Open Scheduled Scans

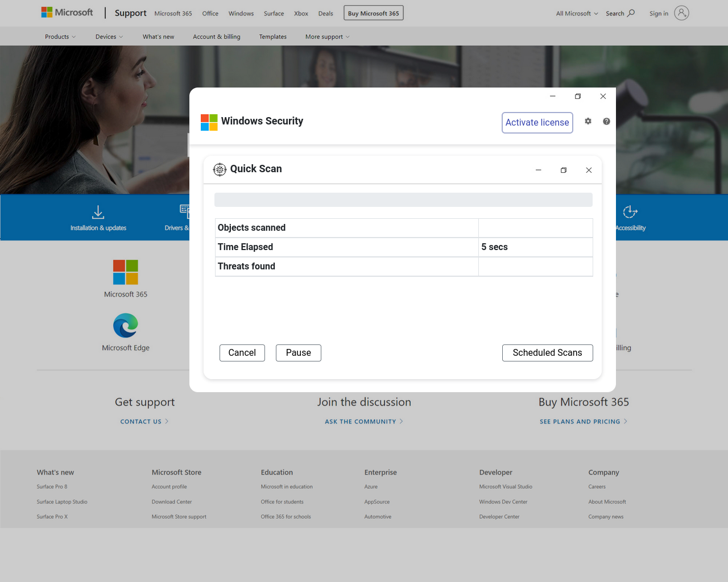(x=548, y=353)
